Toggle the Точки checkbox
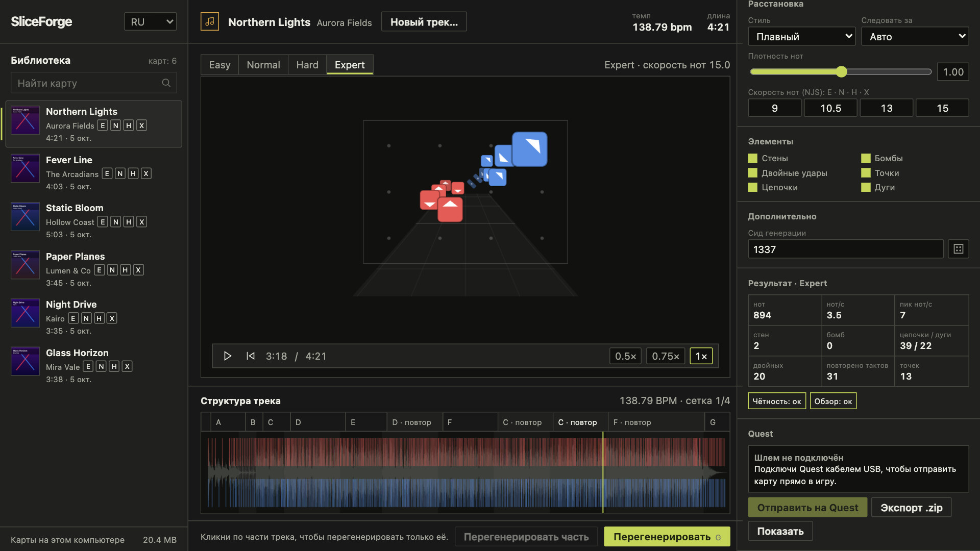980x551 pixels. (866, 173)
